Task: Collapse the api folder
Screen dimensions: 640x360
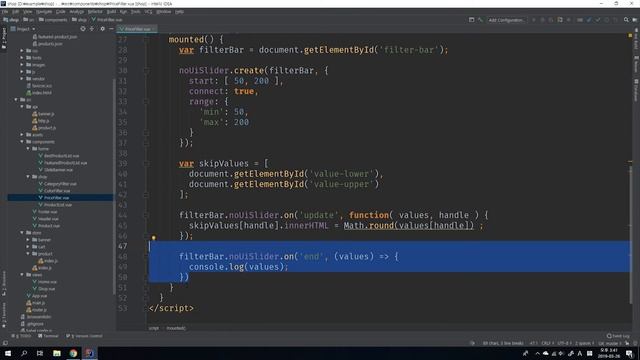Action: [x=22, y=107]
